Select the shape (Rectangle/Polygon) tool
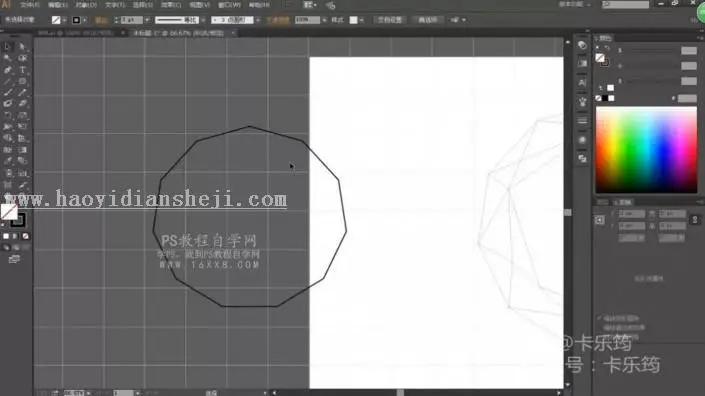Screen dimensions: 705x396 (22, 81)
